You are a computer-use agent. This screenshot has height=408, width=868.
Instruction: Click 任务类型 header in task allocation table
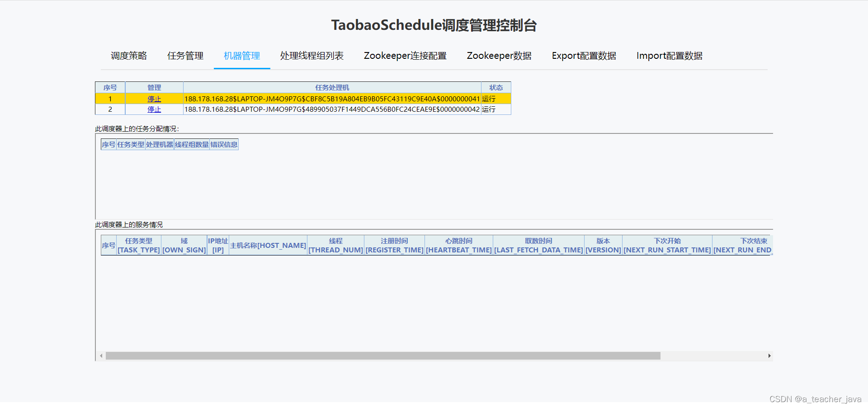click(131, 144)
